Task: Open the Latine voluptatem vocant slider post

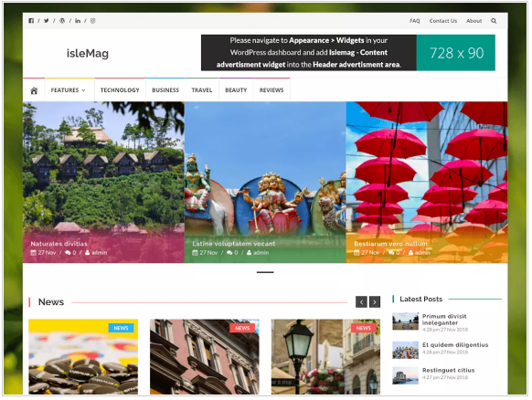Action: pyautogui.click(x=234, y=244)
